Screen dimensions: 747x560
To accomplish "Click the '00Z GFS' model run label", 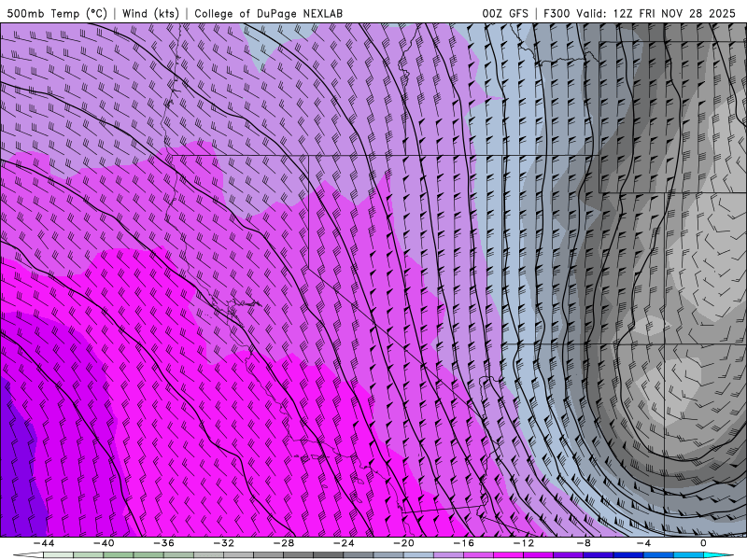I will 505,13.
